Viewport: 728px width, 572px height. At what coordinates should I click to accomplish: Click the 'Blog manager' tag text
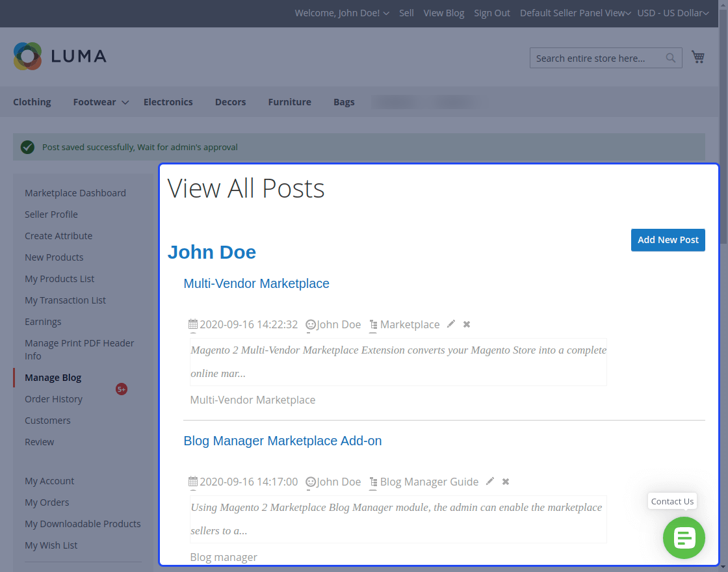pyautogui.click(x=224, y=556)
